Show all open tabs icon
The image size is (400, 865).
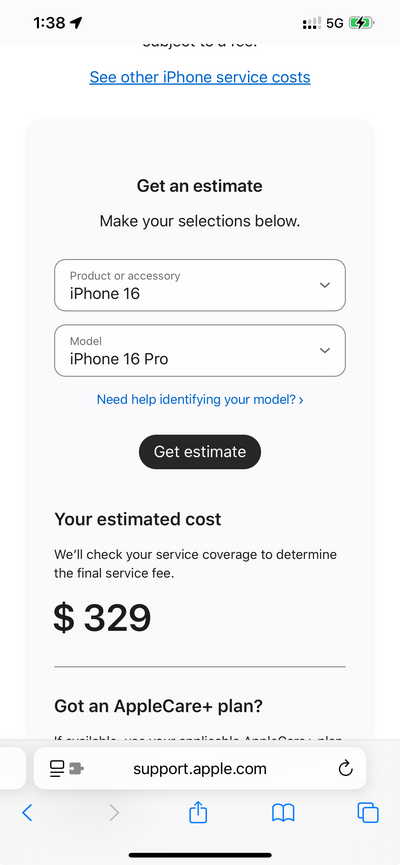[x=368, y=813]
